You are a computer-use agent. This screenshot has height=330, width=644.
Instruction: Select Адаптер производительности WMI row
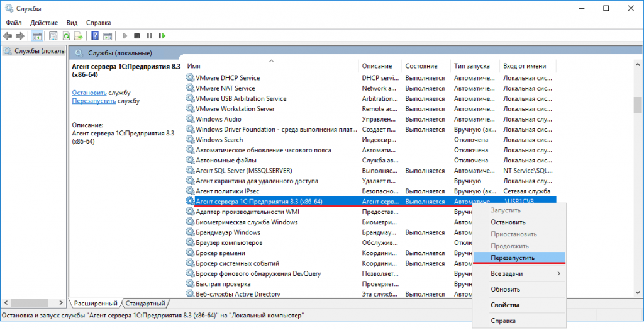[329, 212]
